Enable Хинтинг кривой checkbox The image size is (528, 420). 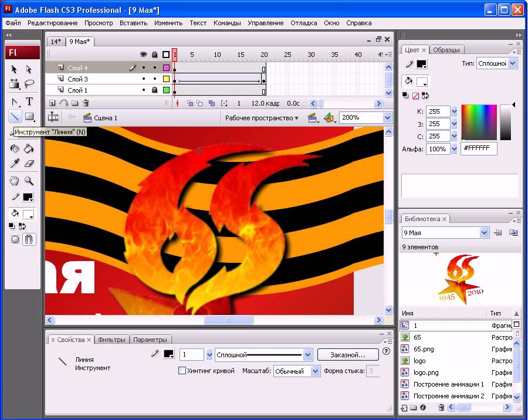[x=182, y=371]
